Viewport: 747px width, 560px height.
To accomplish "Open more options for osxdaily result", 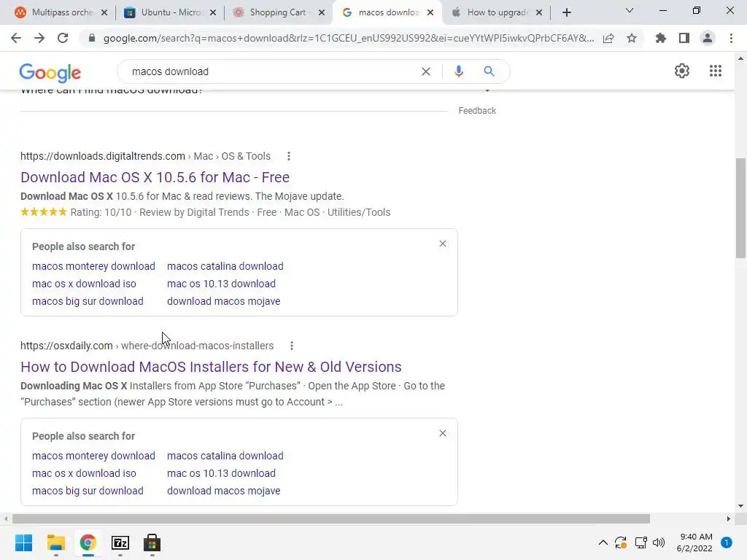I will pos(292,346).
